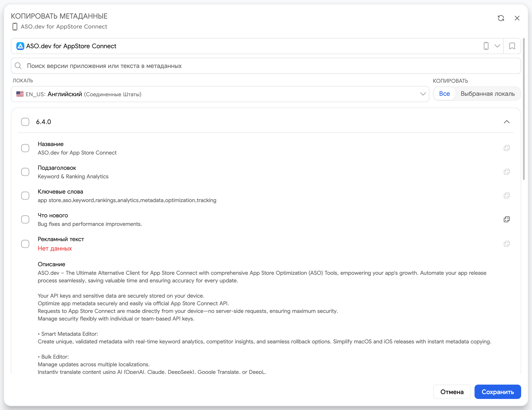This screenshot has width=532, height=410.
Task: Check the Ключевые слова checkbox
Action: 25,196
